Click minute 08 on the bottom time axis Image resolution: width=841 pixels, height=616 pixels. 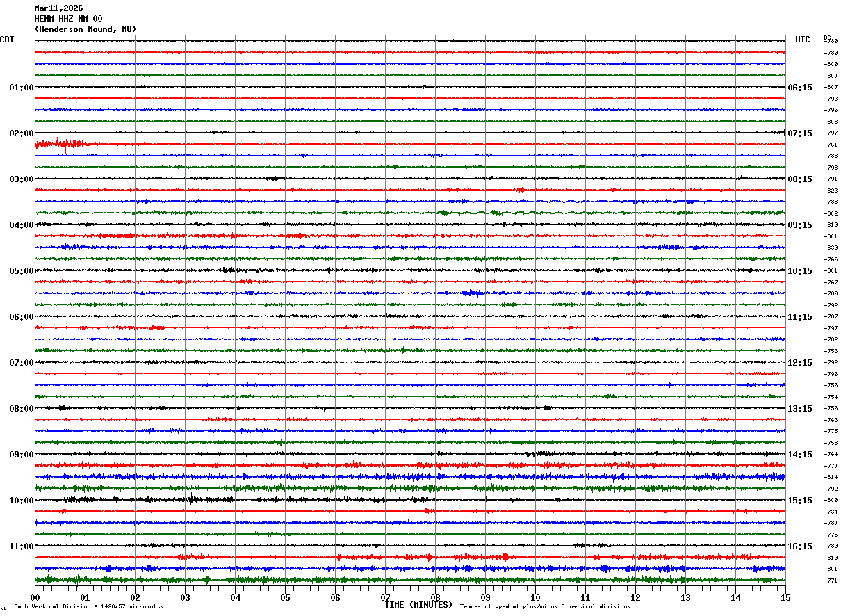click(x=435, y=597)
